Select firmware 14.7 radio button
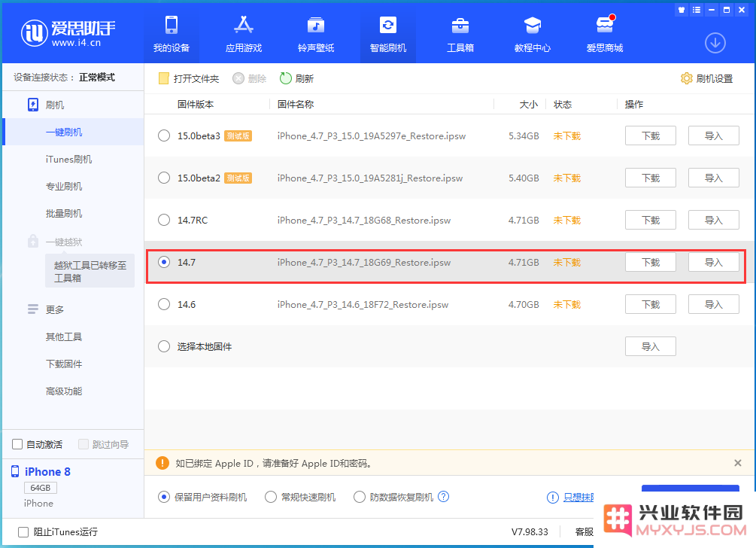This screenshot has height=548, width=756. click(164, 262)
